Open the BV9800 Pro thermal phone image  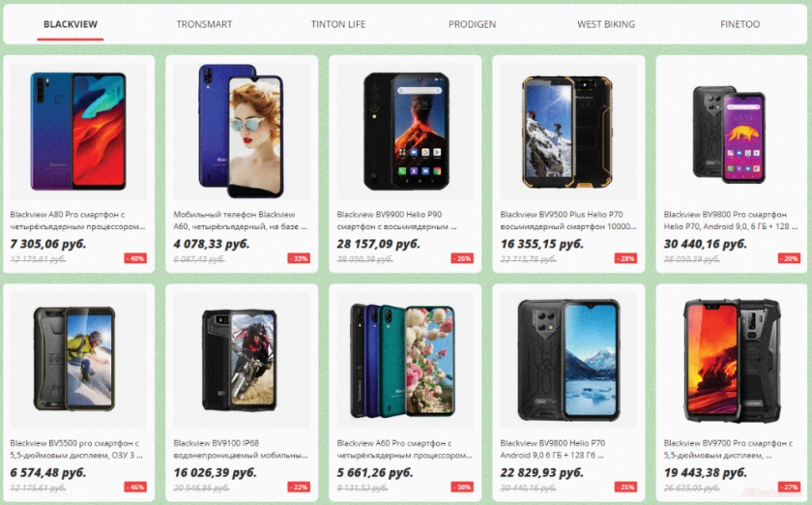733,132
